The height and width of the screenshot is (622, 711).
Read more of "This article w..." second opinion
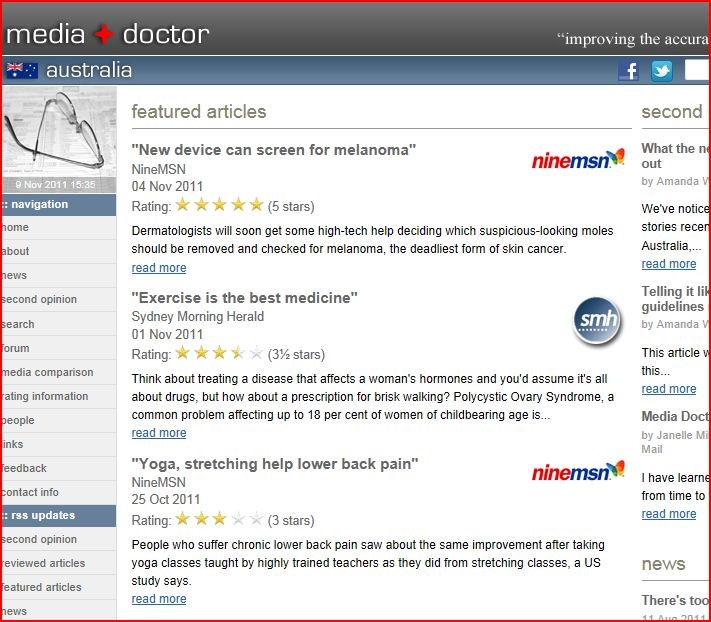point(669,389)
